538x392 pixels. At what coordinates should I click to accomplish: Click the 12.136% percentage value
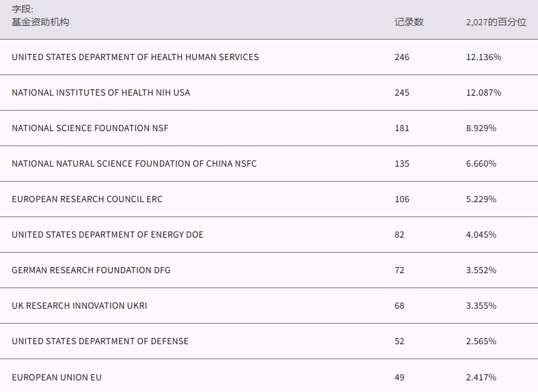pos(483,57)
